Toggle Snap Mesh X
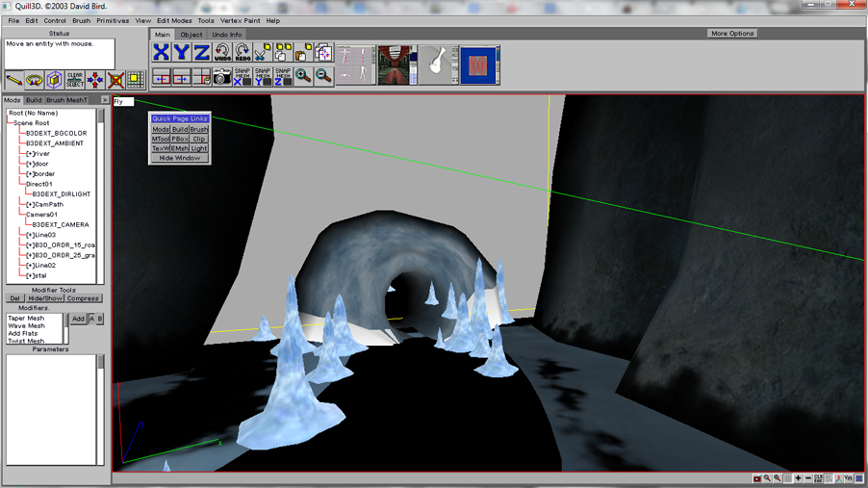The height and width of the screenshot is (488, 868). pos(243,76)
